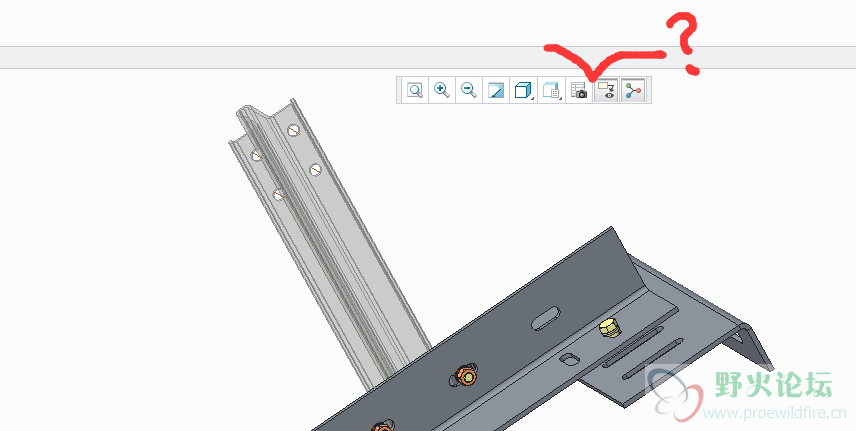Click the Repaint screen icon

pos(496,90)
